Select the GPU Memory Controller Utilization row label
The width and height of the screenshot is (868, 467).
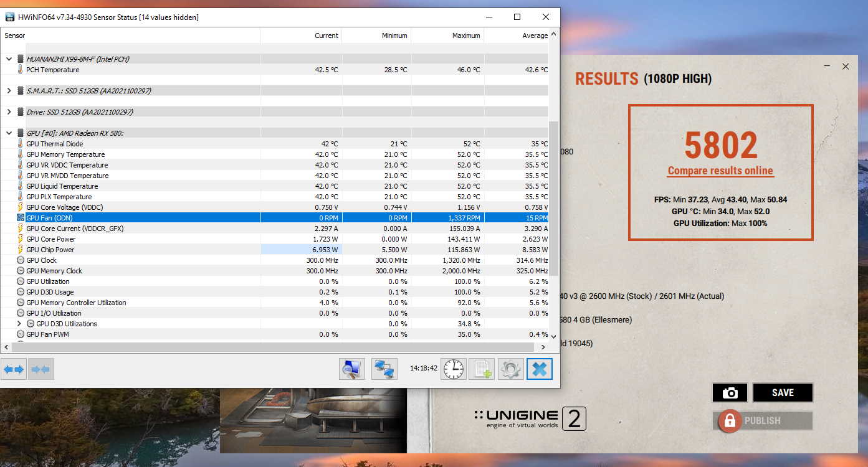[x=76, y=303]
